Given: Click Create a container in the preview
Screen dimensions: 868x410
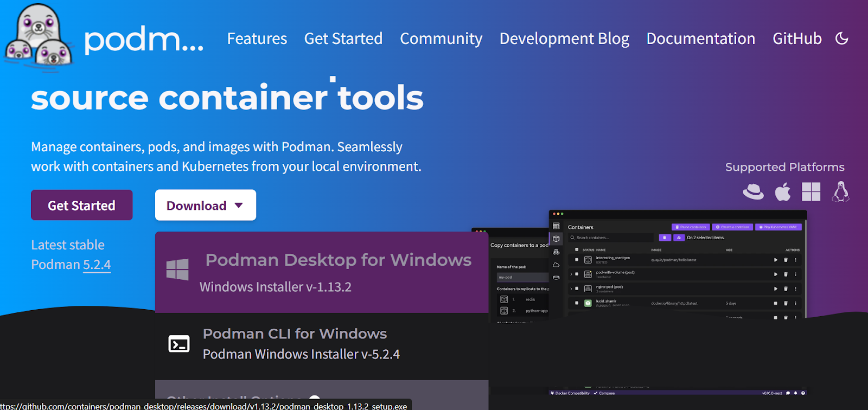Looking at the screenshot, I should click(x=732, y=227).
